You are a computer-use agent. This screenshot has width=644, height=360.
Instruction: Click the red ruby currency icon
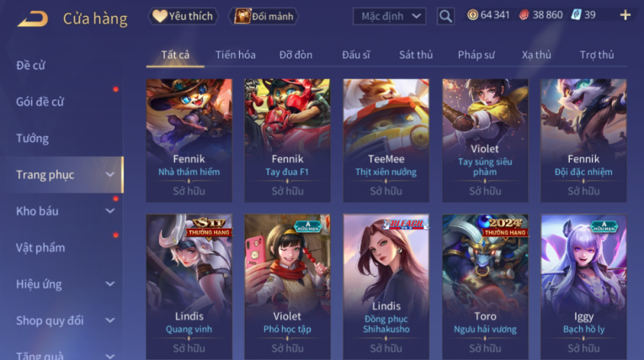coord(524,15)
